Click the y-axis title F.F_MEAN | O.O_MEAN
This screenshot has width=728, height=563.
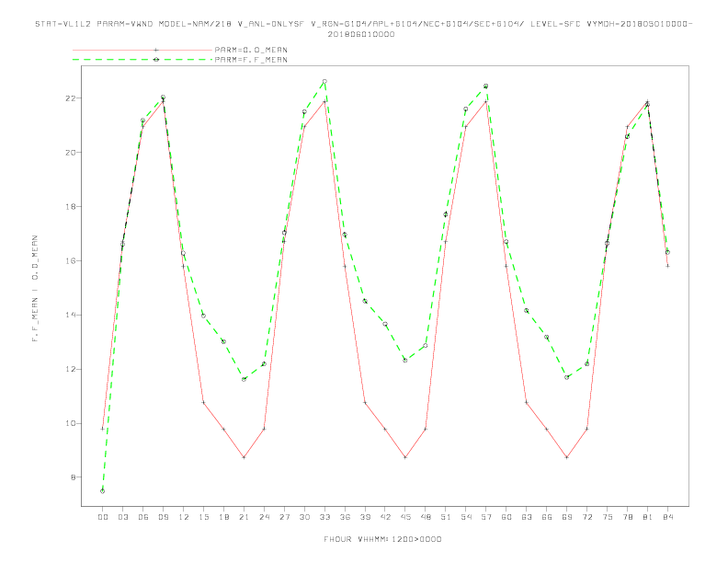(35, 289)
